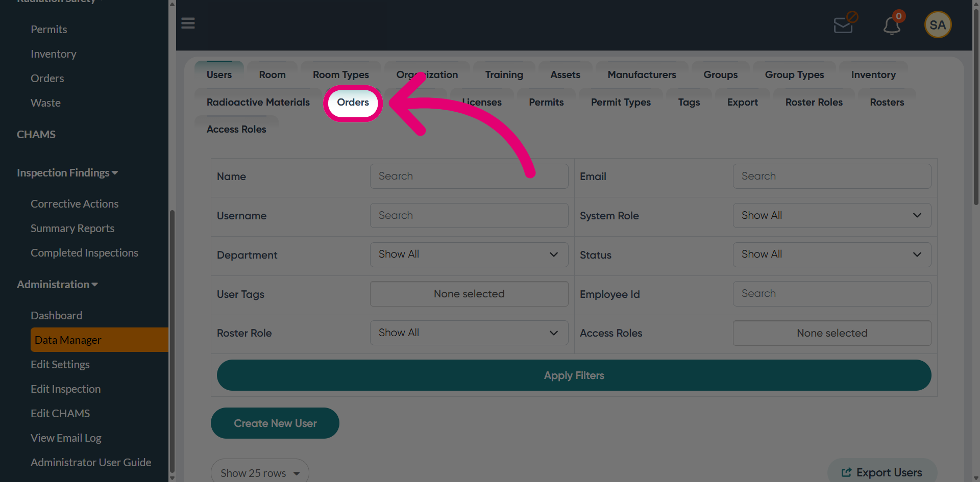Open the Show 25 rows dropdown
Screen dimensions: 980x482
pyautogui.click(x=260, y=473)
